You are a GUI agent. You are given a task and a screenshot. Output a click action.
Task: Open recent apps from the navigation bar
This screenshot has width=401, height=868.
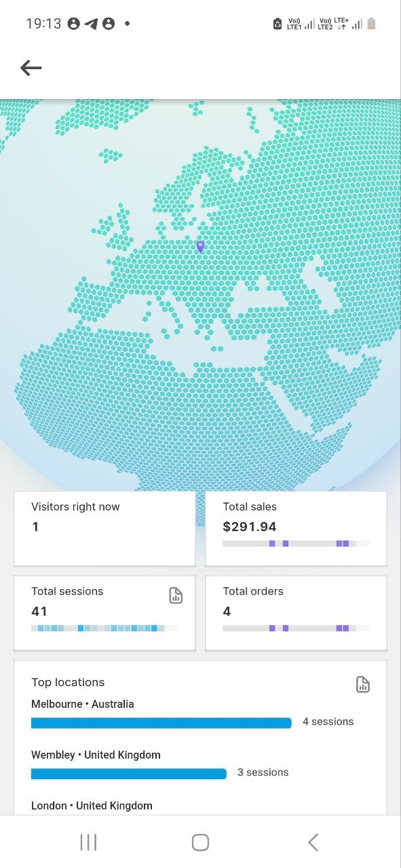88,842
